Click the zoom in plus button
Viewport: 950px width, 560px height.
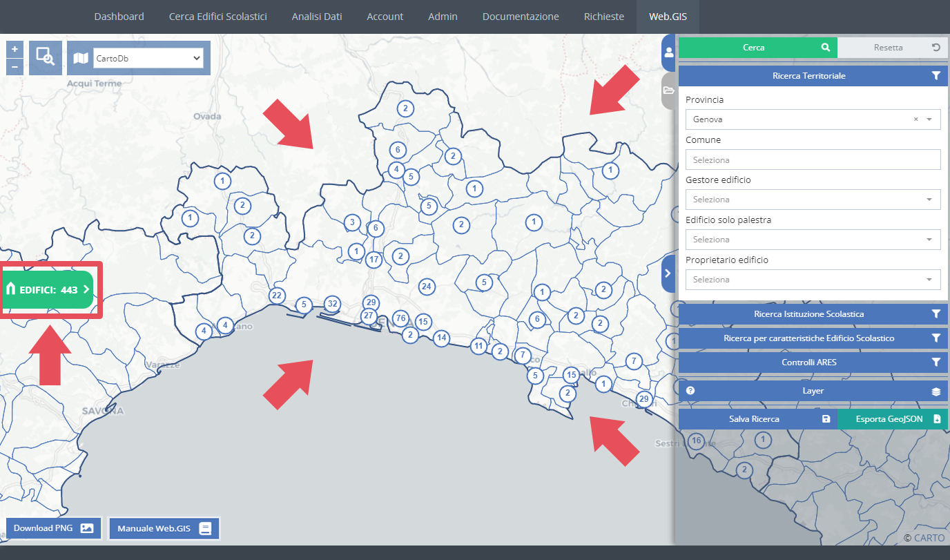(14, 50)
